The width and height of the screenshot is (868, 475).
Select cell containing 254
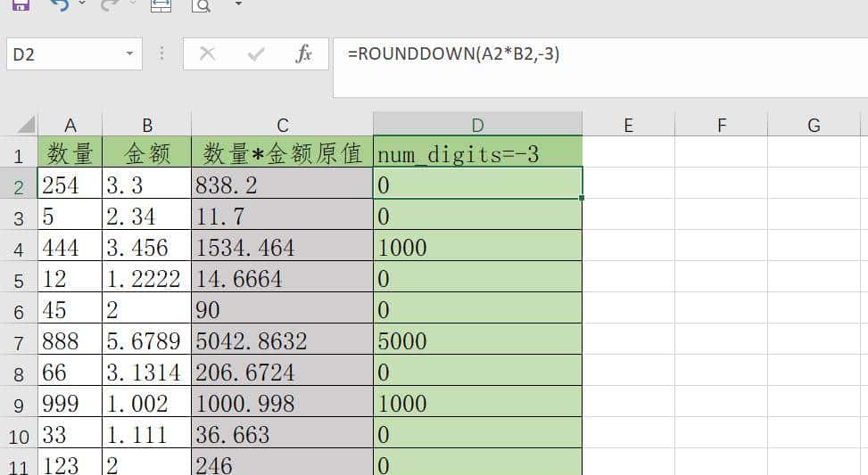coord(70,183)
